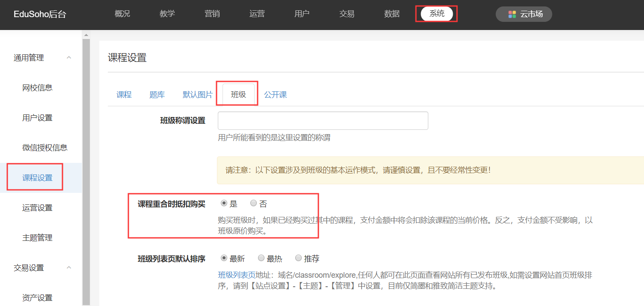
Task: Collapse the 通用管理 sidebar section
Action: point(69,58)
